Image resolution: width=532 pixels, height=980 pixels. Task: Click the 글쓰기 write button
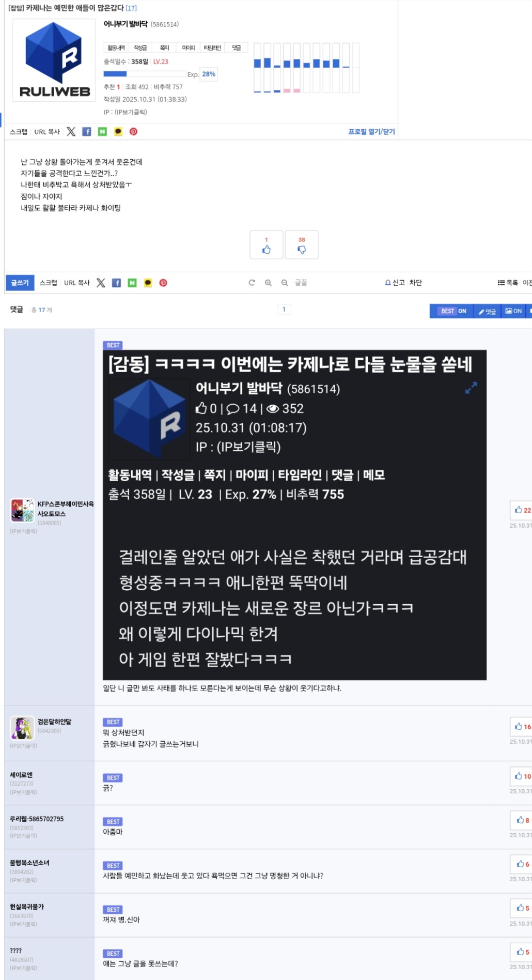(20, 283)
